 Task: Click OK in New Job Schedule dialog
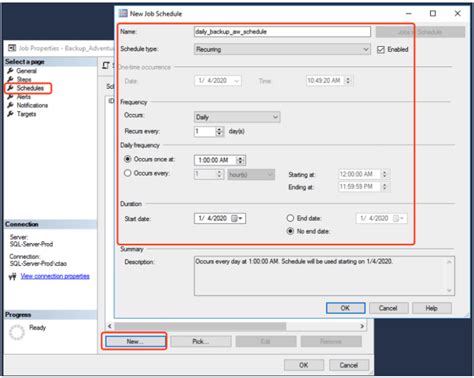(346, 308)
